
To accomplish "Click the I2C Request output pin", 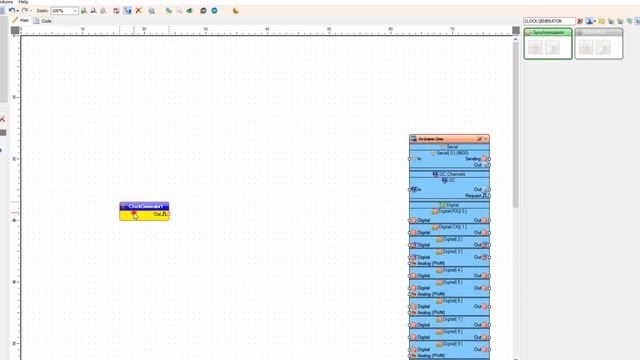I will (489, 196).
